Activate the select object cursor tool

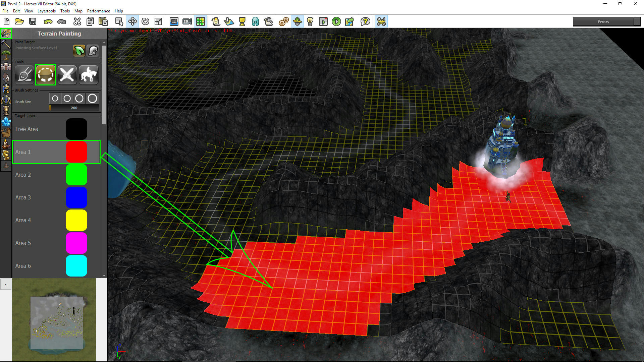click(x=119, y=21)
